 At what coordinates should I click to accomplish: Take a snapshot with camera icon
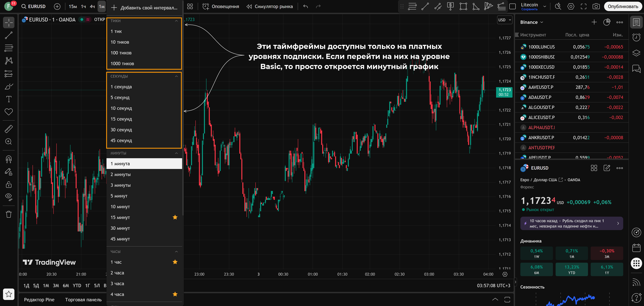pyautogui.click(x=596, y=7)
